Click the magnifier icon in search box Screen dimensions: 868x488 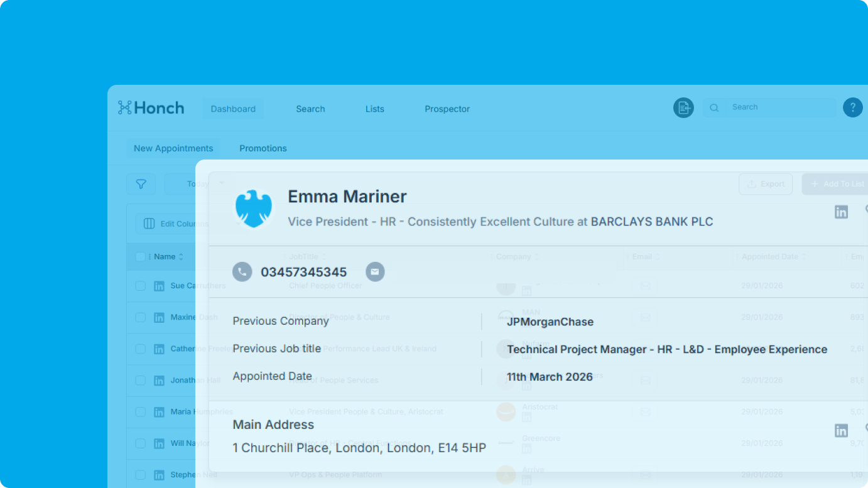[714, 108]
